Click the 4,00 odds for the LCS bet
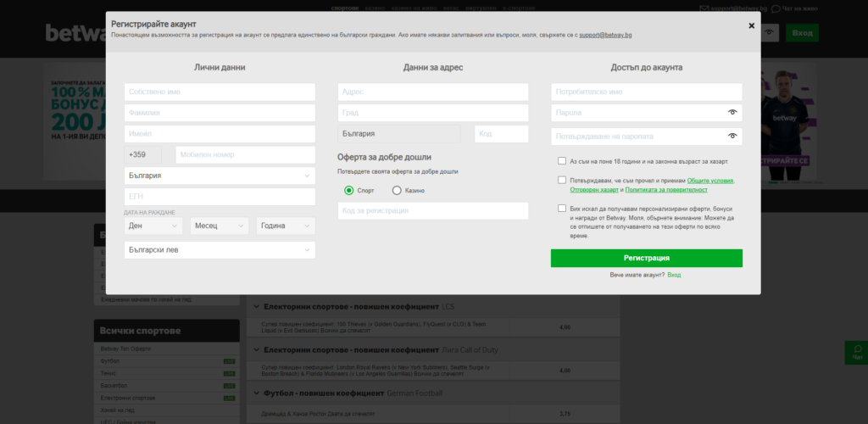The height and width of the screenshot is (424, 868). 565,327
